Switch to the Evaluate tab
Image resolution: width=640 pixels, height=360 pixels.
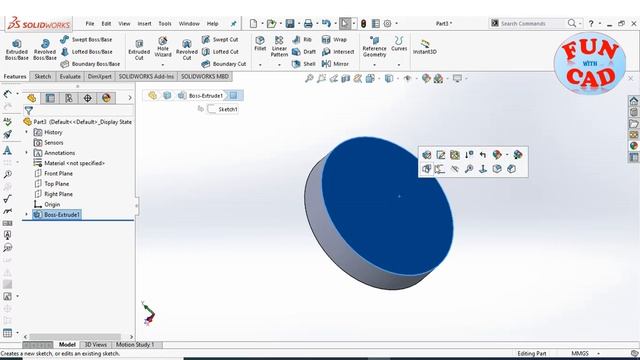tap(70, 76)
